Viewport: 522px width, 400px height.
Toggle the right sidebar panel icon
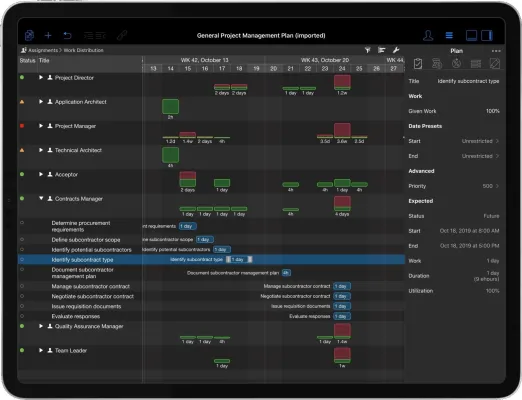pos(487,35)
